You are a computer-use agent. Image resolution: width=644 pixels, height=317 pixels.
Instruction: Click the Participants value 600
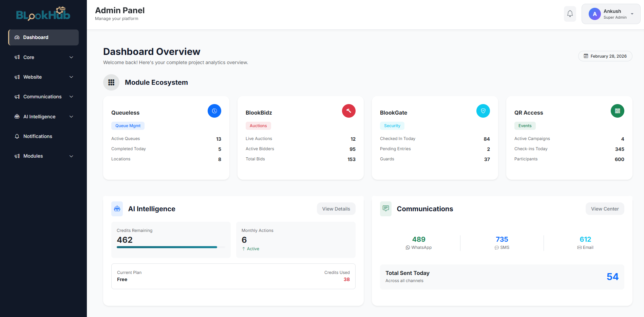(x=620, y=159)
